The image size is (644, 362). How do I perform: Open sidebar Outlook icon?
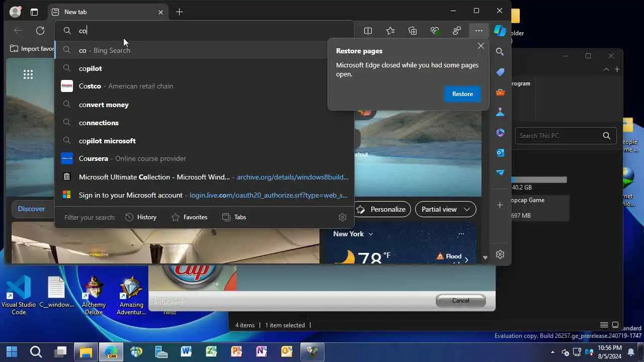(500, 152)
